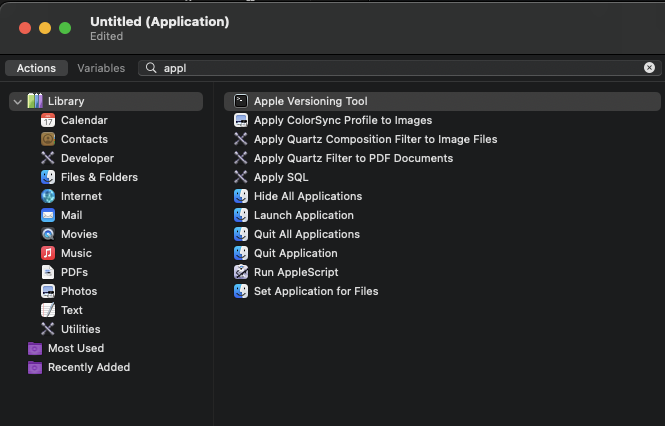Open the Most Used smart folder icon
Screen dimensions: 665x426
35,348
